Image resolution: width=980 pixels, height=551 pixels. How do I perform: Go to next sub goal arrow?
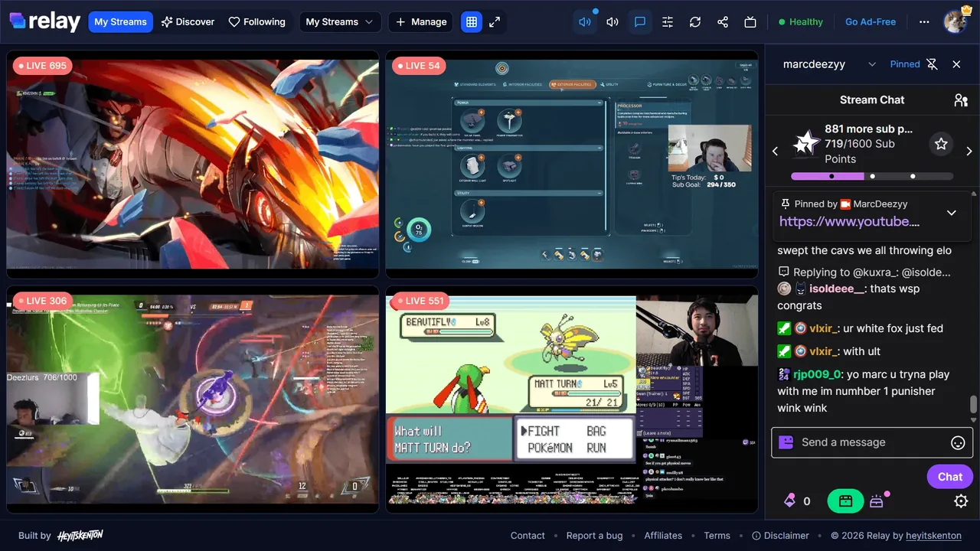[969, 152]
